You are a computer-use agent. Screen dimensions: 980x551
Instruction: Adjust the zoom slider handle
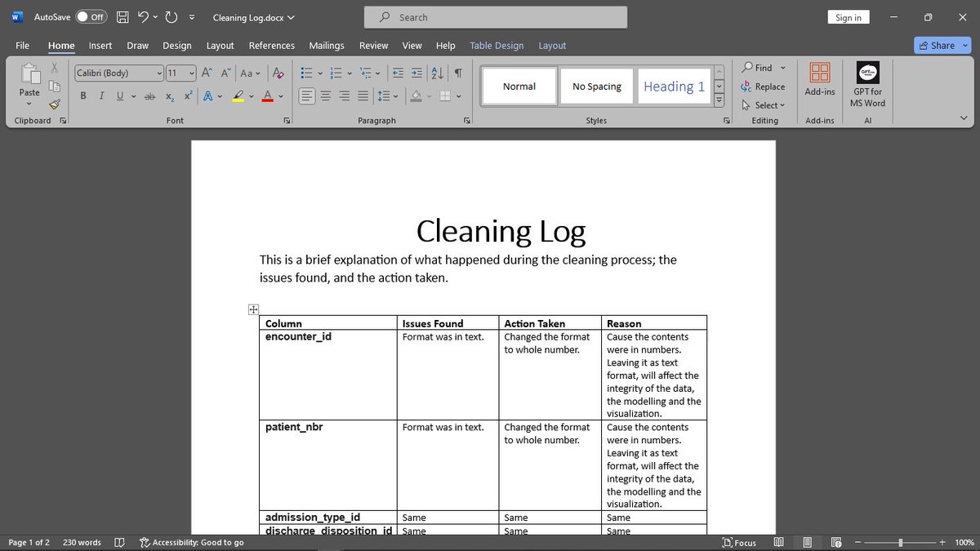(901, 542)
